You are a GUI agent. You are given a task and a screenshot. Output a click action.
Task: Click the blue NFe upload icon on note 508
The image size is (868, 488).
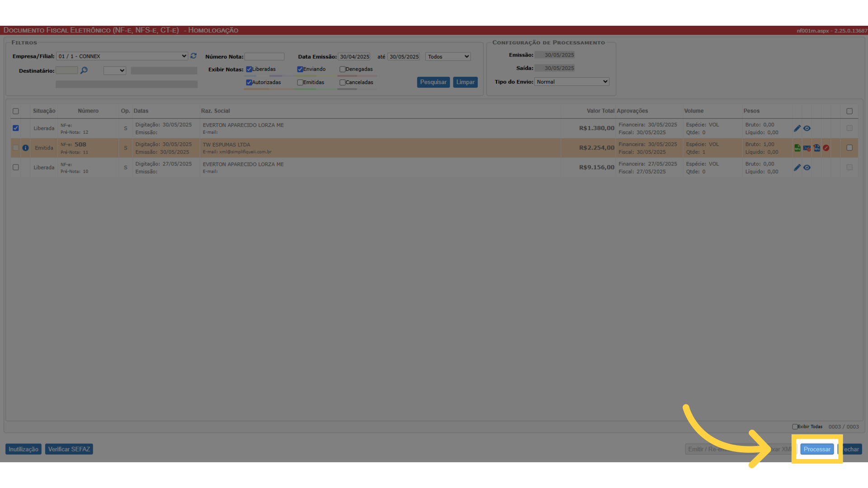point(816,148)
